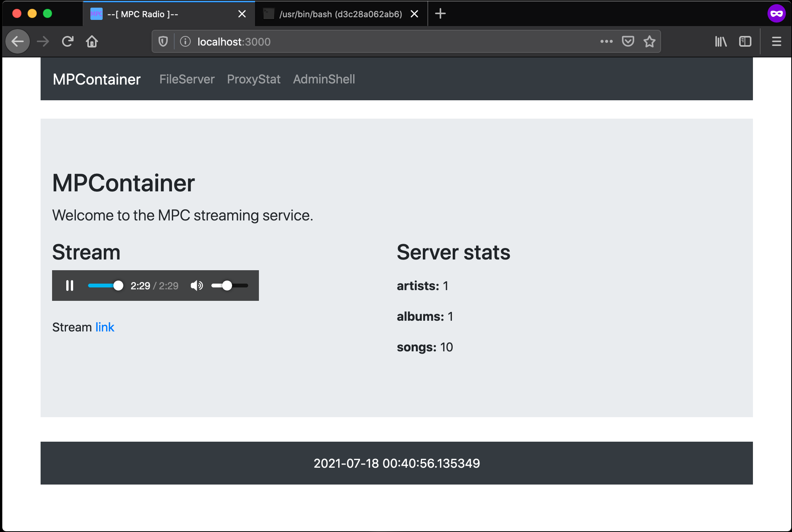Go back with the browser back arrow
This screenshot has width=792, height=532.
(18, 41)
